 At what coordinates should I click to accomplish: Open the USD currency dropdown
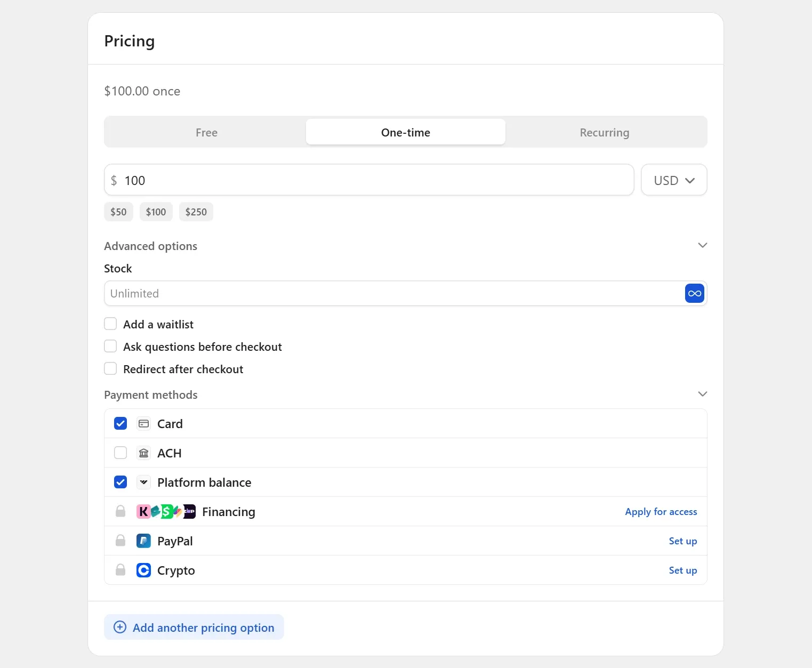(674, 180)
